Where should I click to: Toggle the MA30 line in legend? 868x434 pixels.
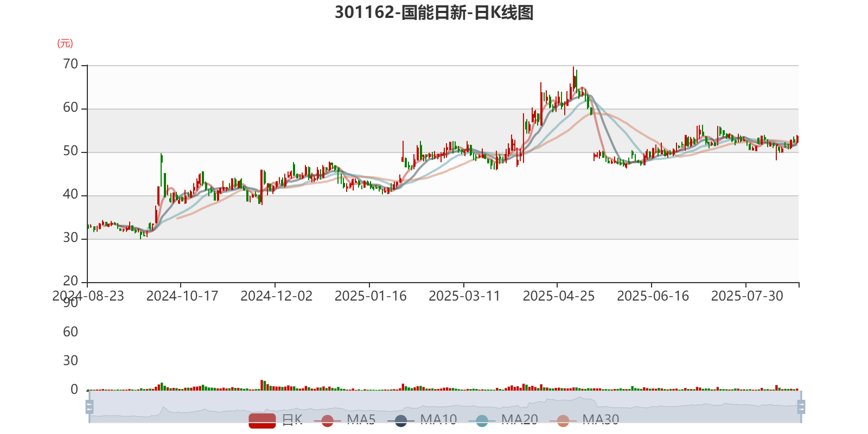[584, 420]
